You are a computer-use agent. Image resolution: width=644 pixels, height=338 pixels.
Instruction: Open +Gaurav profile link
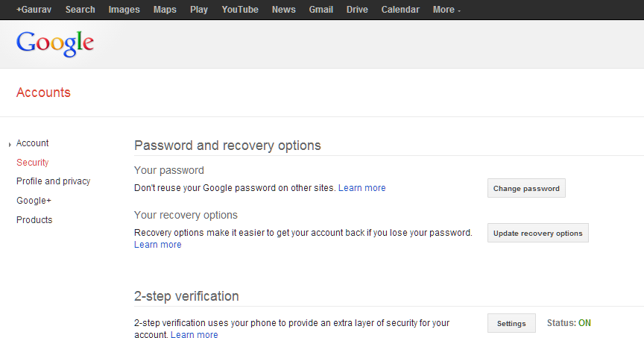click(x=34, y=10)
